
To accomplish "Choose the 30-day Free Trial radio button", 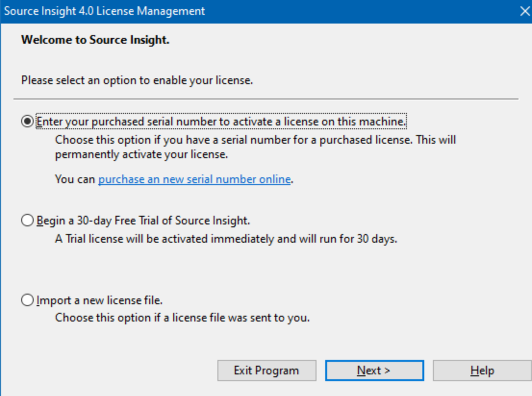I will coord(27,221).
